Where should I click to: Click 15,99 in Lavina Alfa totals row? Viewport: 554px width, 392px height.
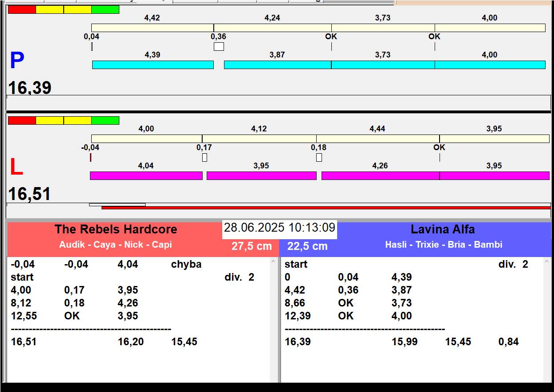tap(404, 342)
